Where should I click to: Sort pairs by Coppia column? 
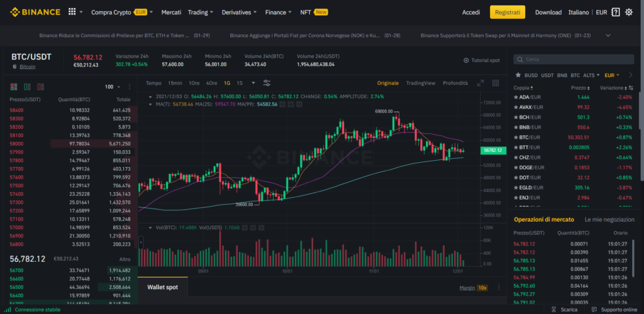pos(523,88)
